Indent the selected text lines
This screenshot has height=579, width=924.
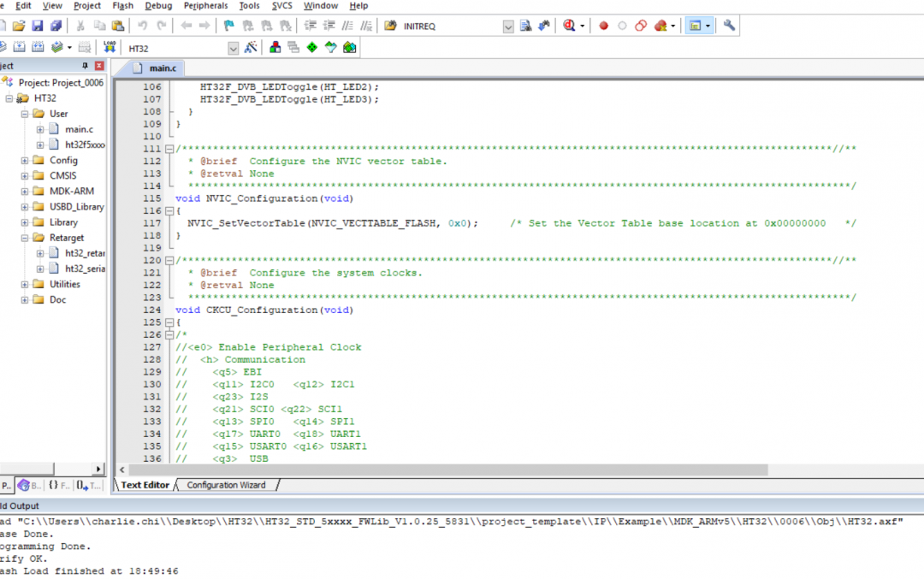click(x=310, y=26)
